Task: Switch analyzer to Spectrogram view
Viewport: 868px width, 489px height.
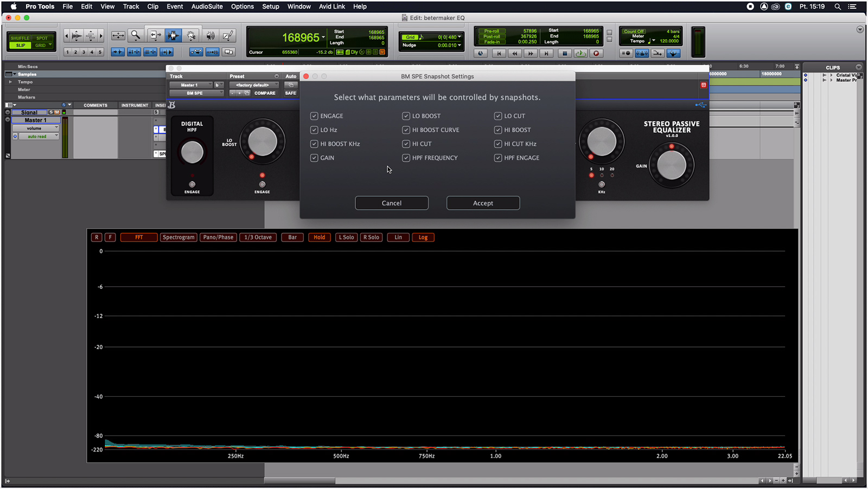Action: (178, 237)
